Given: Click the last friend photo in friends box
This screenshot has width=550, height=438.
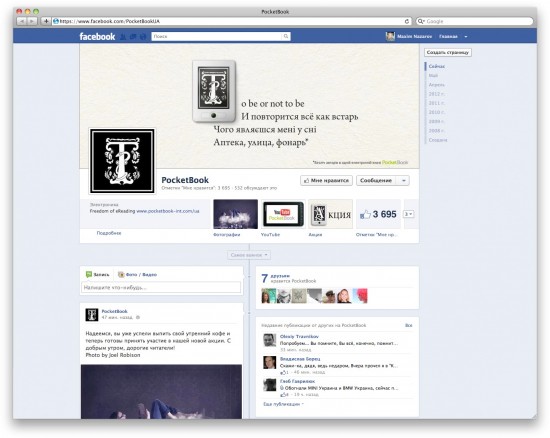Looking at the screenshot, I should [360, 296].
